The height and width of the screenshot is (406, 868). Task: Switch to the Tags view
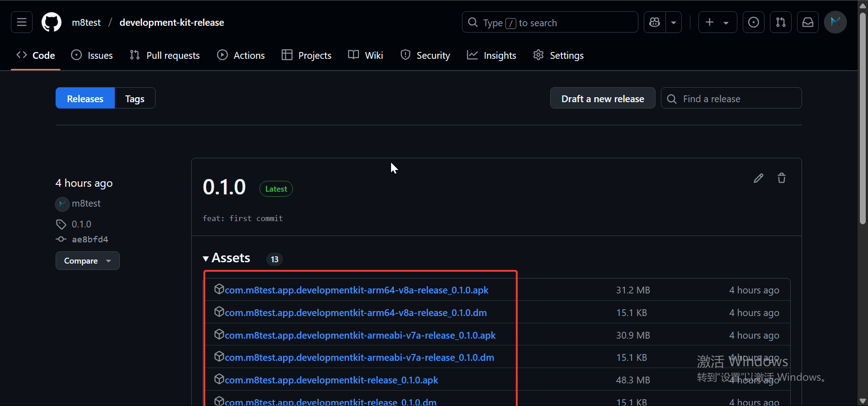coord(135,99)
